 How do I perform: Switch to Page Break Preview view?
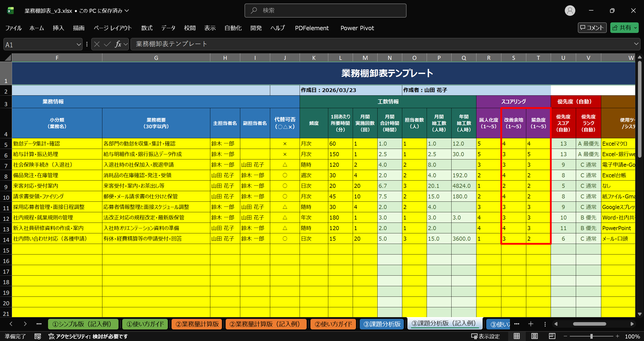(552, 336)
